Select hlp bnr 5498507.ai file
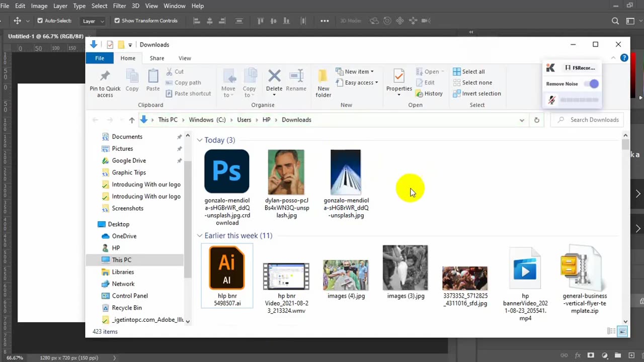The image size is (644, 362). (x=227, y=276)
